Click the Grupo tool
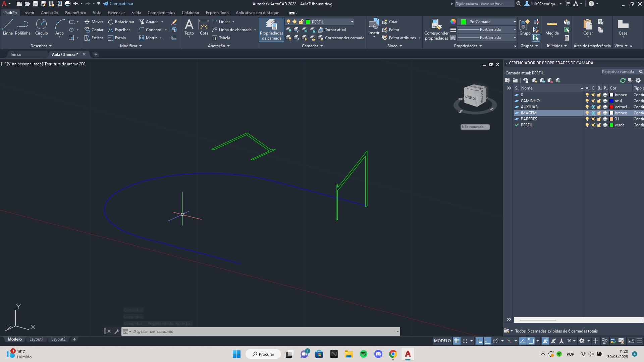Image resolution: width=644 pixels, height=362 pixels. (525, 27)
